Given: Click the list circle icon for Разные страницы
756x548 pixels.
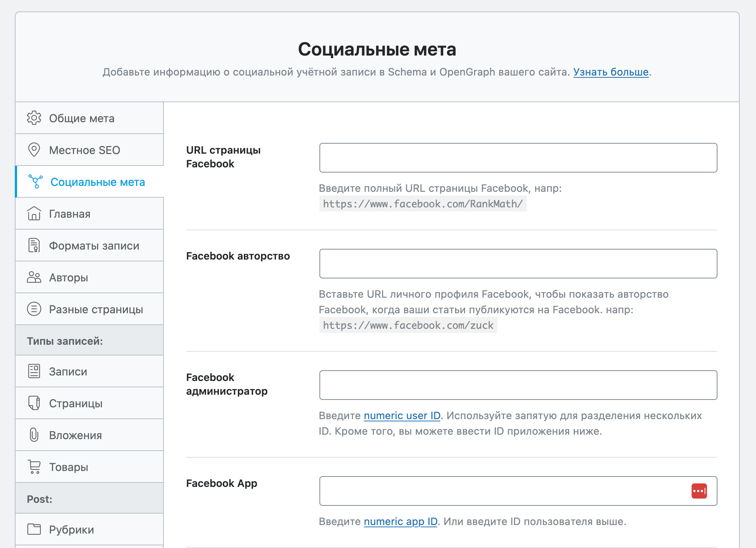Looking at the screenshot, I should pyautogui.click(x=34, y=309).
